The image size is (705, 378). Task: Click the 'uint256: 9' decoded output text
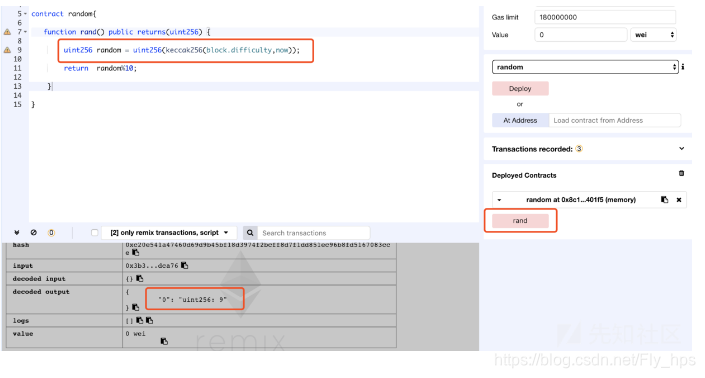(x=202, y=299)
